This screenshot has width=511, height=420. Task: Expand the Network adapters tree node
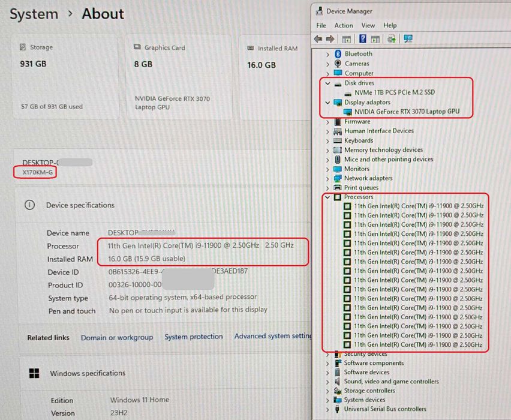(327, 179)
